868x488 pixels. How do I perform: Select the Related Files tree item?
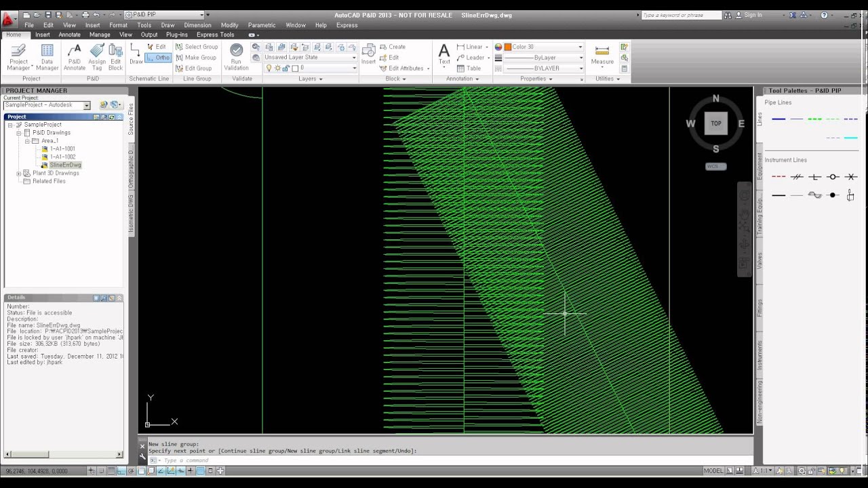(49, 181)
